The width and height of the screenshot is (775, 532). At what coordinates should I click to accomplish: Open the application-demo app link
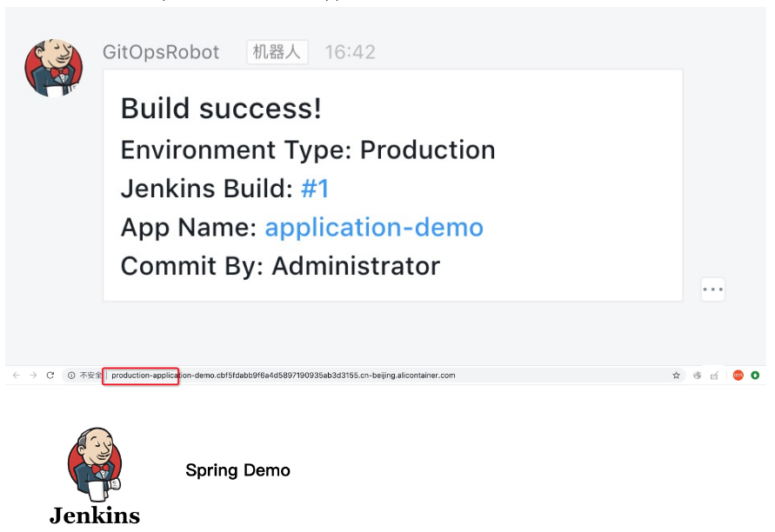[x=374, y=227]
